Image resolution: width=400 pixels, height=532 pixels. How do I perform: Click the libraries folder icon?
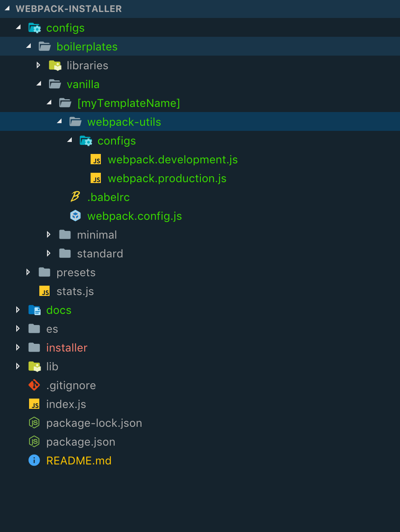point(55,65)
